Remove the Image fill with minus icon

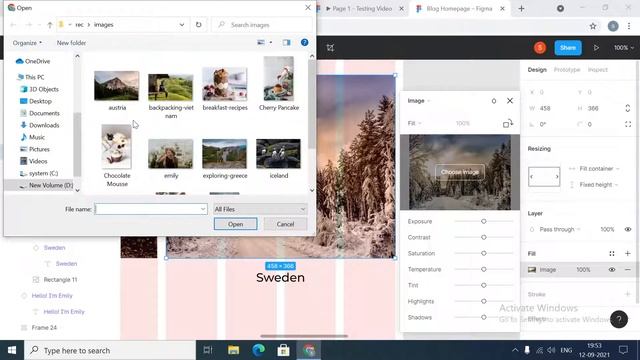pyautogui.click(x=628, y=270)
